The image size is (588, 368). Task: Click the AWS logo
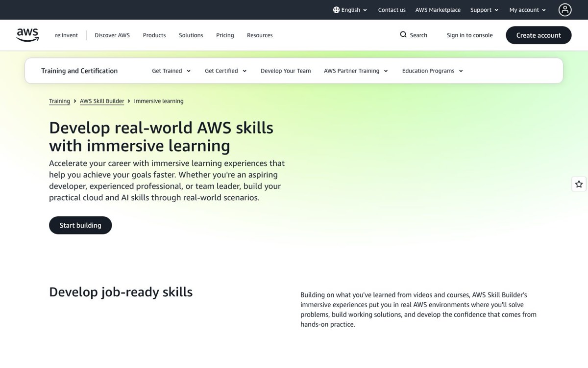tap(27, 35)
